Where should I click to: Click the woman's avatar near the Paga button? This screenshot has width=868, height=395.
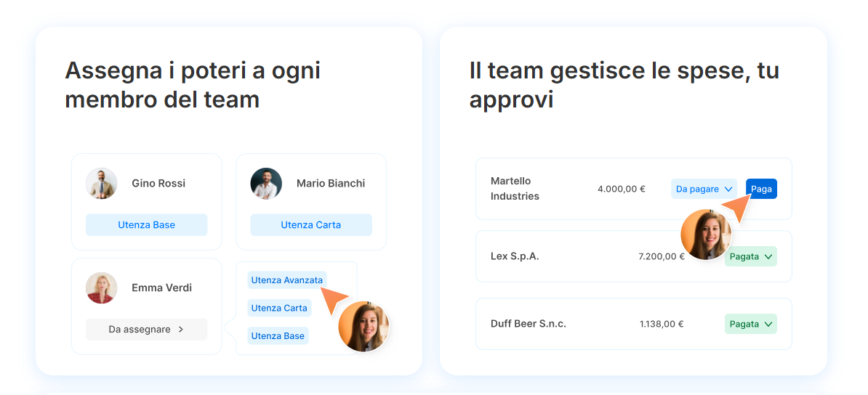(x=706, y=235)
